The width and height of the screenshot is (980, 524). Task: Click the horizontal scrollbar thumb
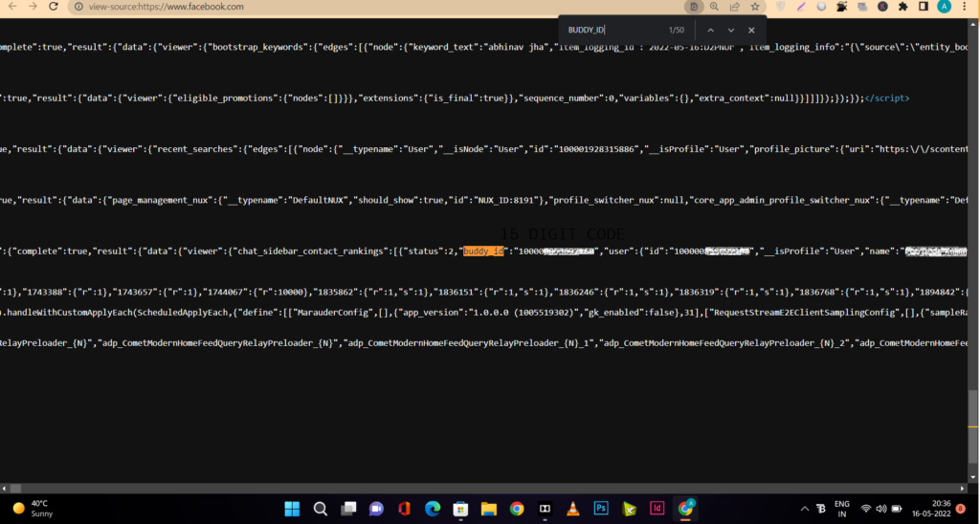coord(15,489)
